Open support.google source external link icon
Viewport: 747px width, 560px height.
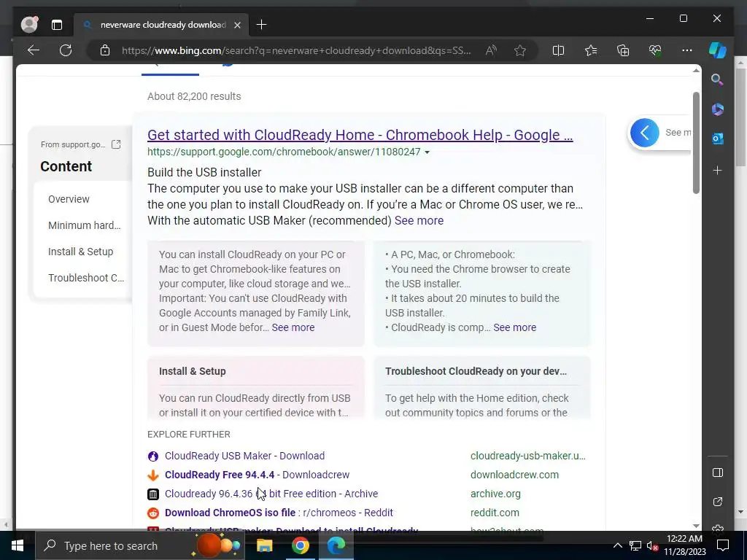point(116,144)
